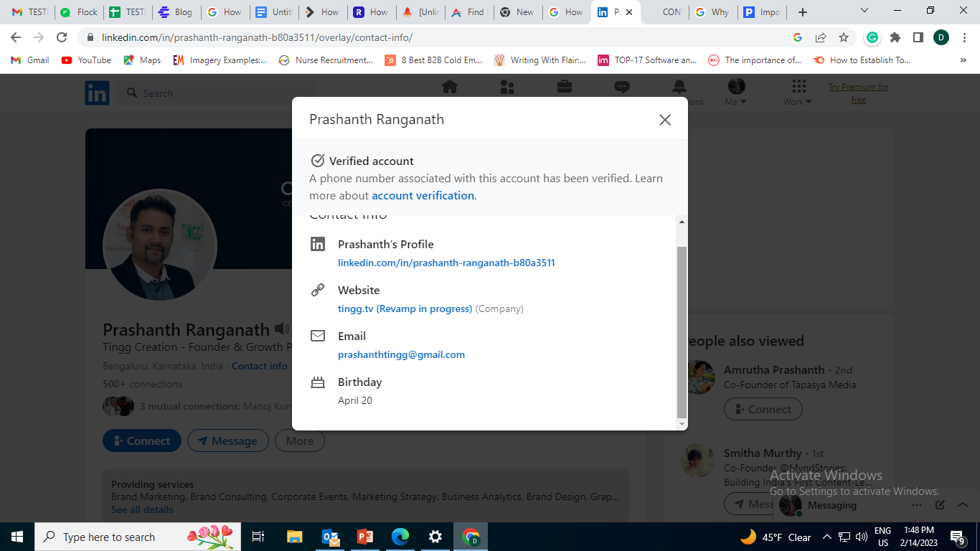980x551 pixels.
Task: Switch to the Flock browser tab
Action: 80,12
